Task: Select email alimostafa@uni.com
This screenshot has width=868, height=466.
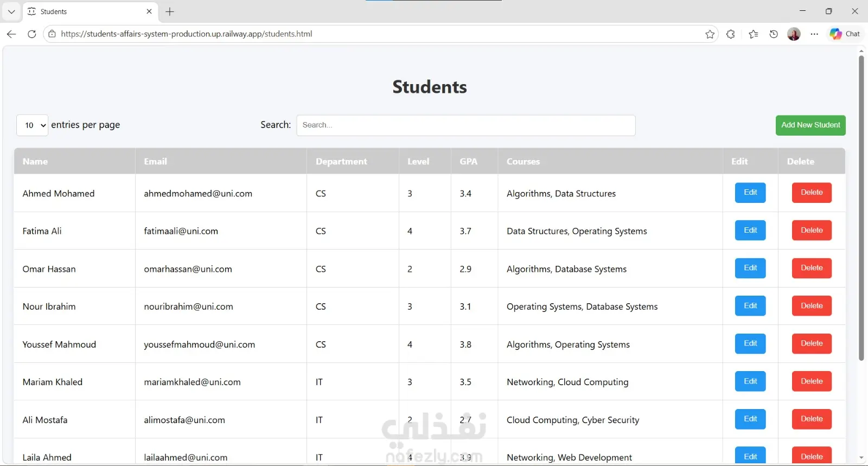Action: pos(184,420)
